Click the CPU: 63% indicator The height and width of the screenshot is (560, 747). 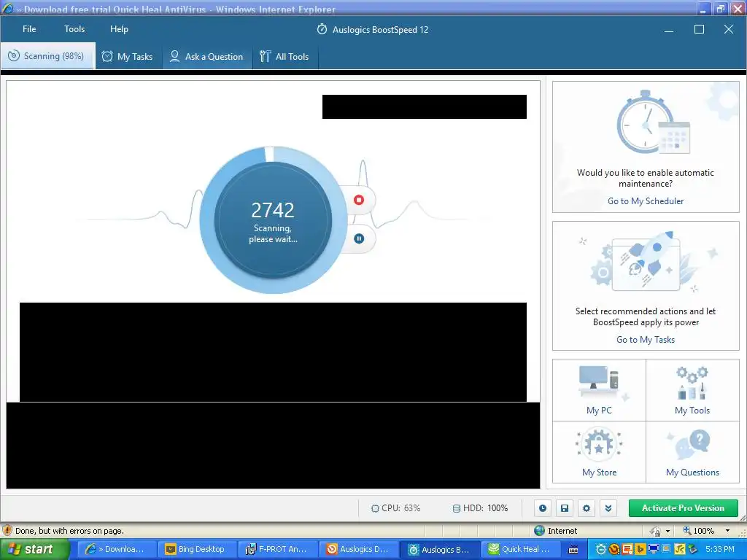click(396, 508)
